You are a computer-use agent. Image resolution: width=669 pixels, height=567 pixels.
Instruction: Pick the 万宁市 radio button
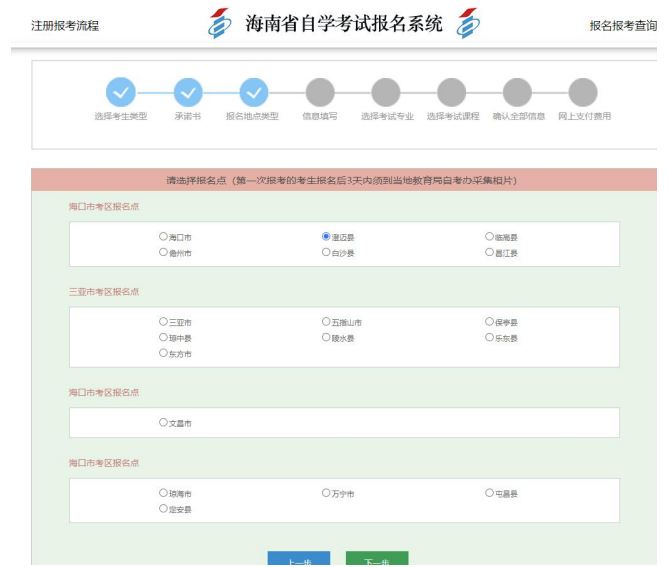[x=326, y=493]
